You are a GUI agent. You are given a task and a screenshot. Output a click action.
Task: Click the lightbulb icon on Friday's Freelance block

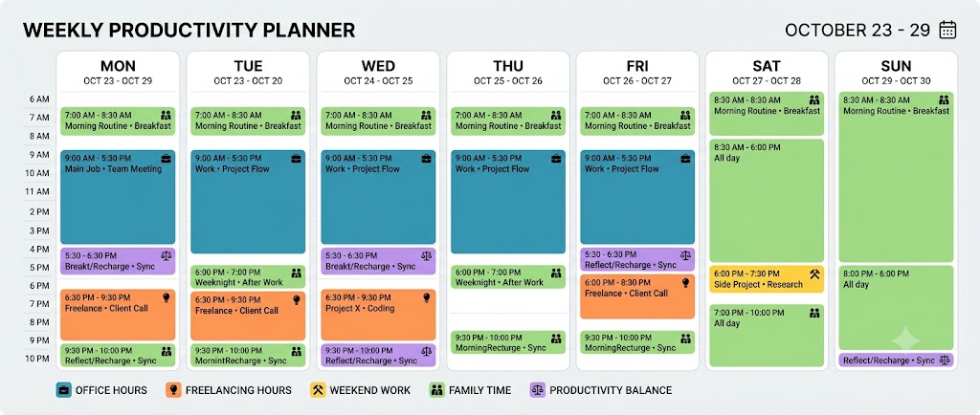click(x=685, y=283)
